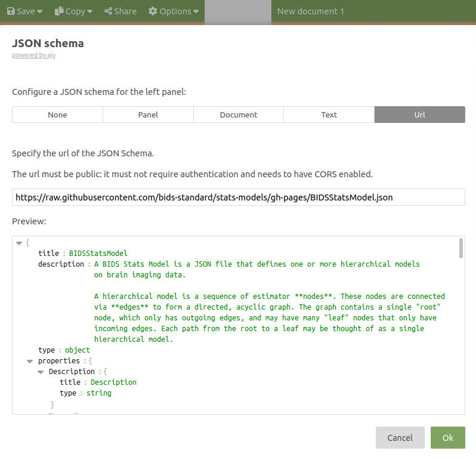
Task: Collapse the root object in preview
Action: [x=19, y=243]
